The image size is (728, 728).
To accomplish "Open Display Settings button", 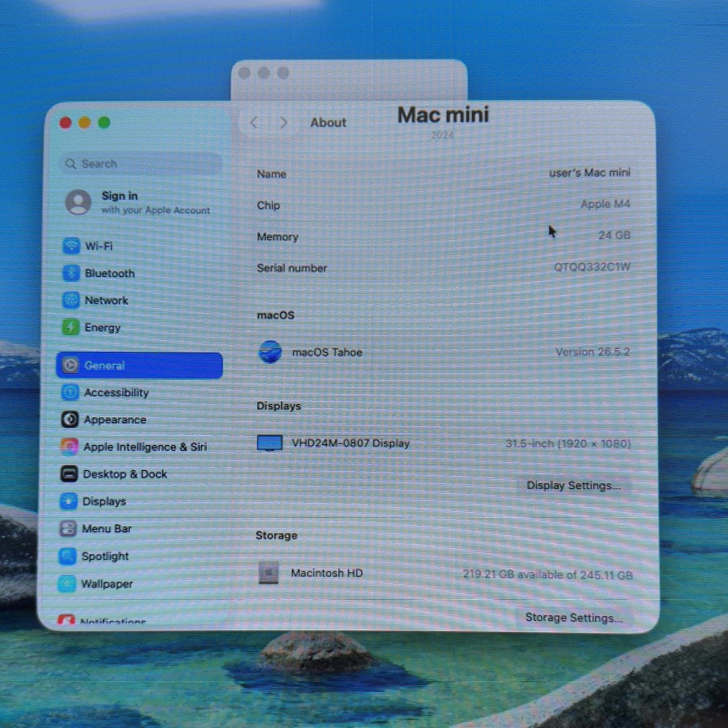I will (573, 485).
